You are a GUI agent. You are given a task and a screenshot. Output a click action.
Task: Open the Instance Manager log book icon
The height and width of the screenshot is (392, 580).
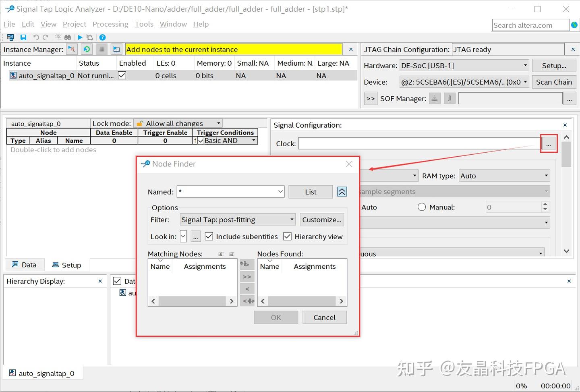click(116, 49)
